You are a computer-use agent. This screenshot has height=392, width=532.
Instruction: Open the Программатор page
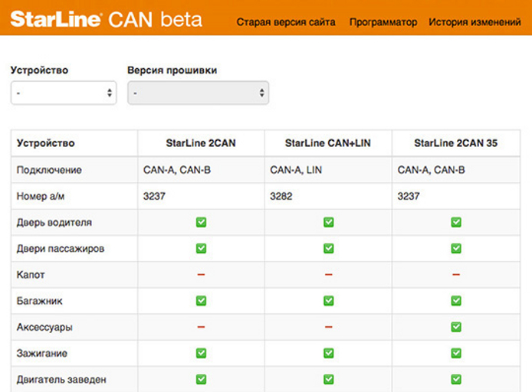tap(383, 22)
